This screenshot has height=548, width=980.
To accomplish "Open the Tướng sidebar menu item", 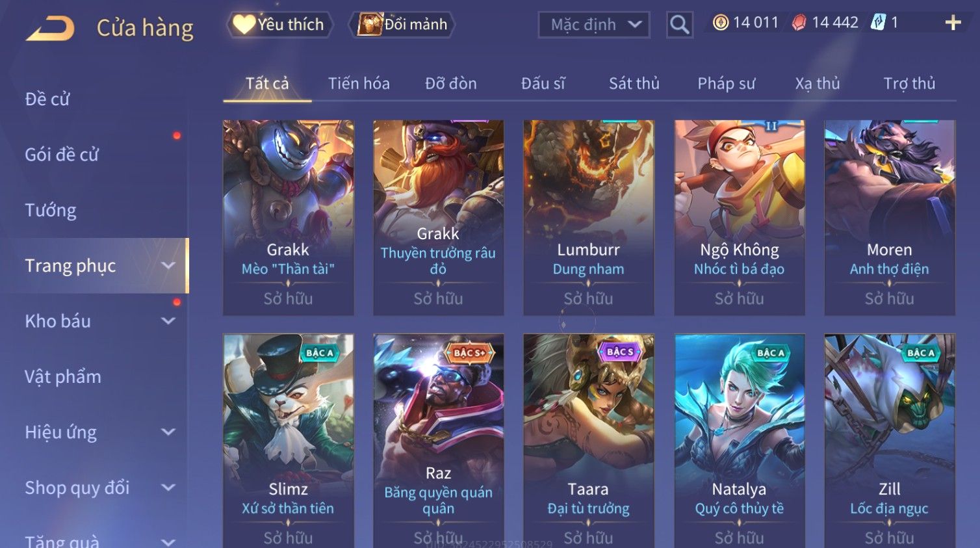I will [x=51, y=210].
